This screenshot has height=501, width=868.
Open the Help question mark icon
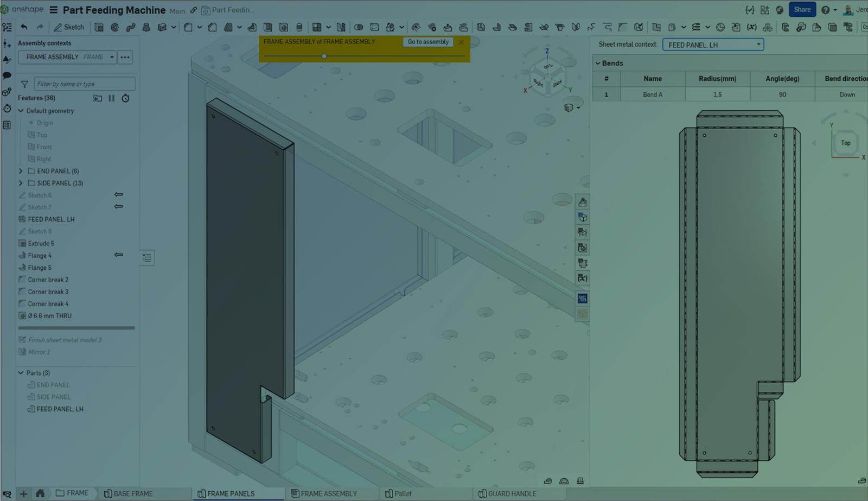tap(825, 10)
